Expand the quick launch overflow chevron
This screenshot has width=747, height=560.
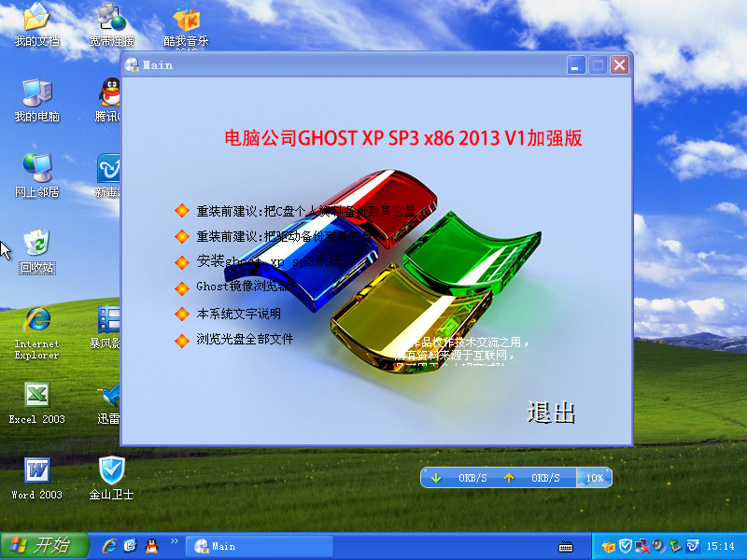coord(174,540)
